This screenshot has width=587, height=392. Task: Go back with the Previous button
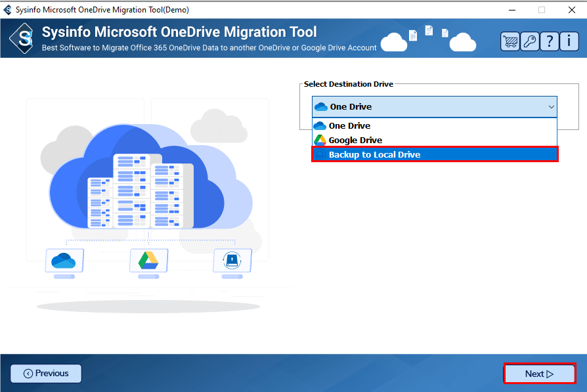click(x=46, y=373)
